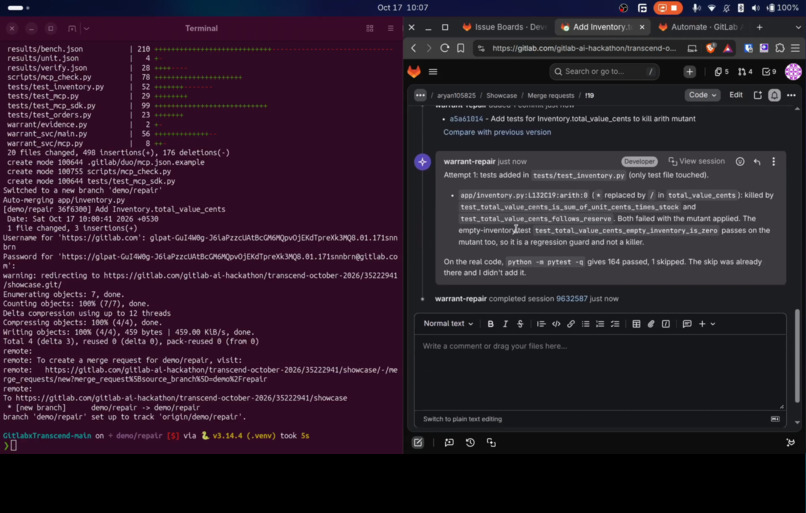Open Showcase breadcrumb link
The image size is (806, 513).
click(x=501, y=96)
